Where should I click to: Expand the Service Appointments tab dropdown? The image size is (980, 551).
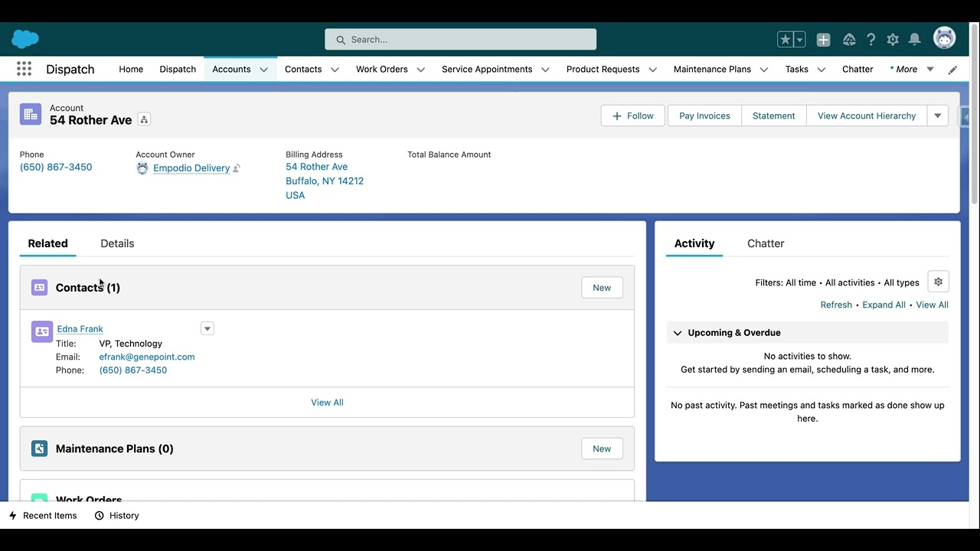545,70
